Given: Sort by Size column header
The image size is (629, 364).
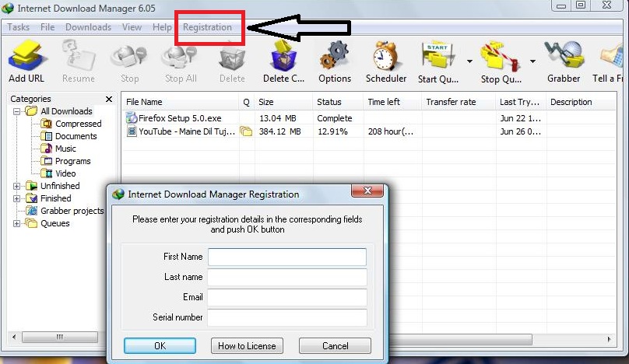Looking at the screenshot, I should [x=284, y=102].
